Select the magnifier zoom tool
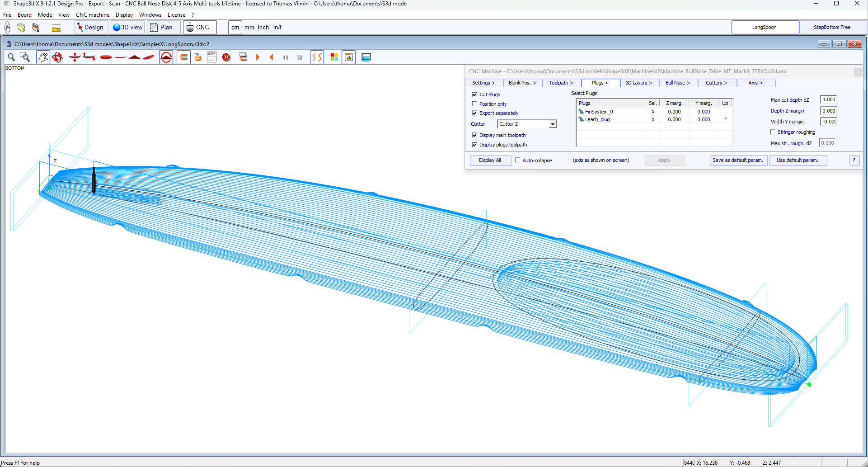The image size is (868, 467). 11,57
